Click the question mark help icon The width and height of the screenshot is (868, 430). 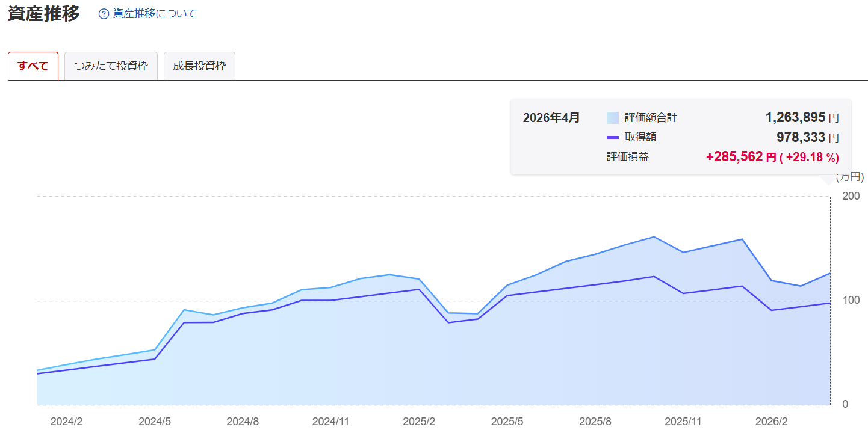104,14
